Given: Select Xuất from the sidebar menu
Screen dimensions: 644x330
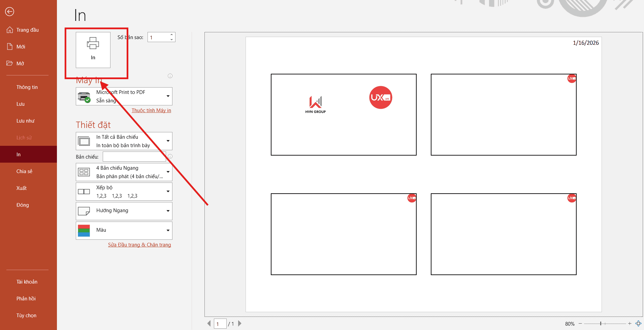Looking at the screenshot, I should (x=21, y=188).
